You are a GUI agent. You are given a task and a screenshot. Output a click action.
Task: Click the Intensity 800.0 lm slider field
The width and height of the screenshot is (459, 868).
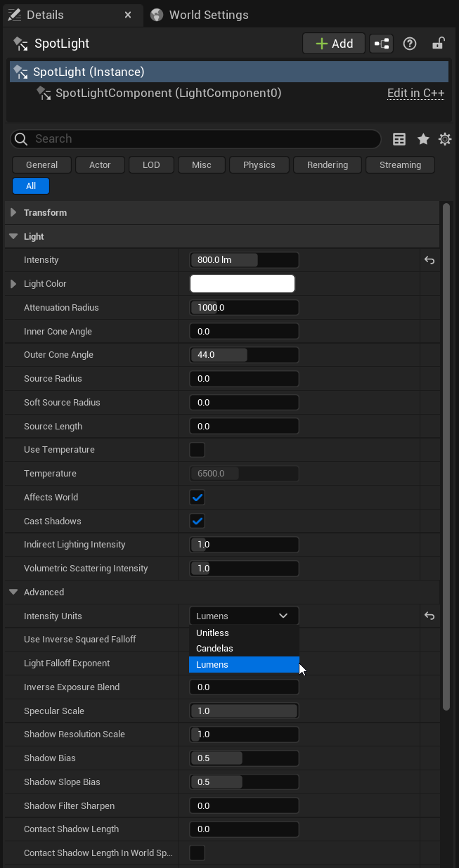point(245,260)
